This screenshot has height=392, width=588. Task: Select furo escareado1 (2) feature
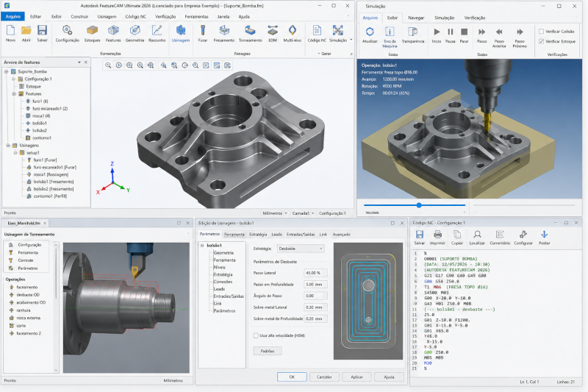point(49,108)
